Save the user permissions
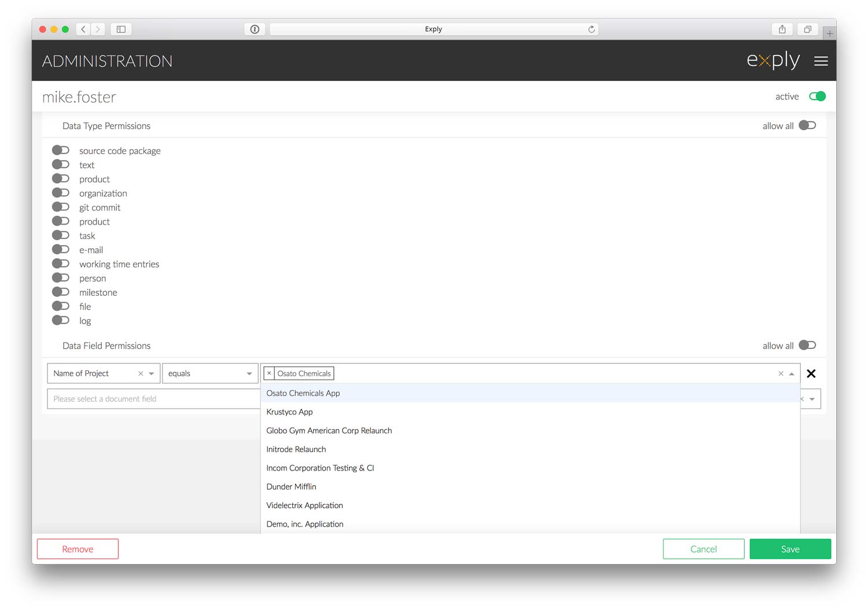868x610 pixels. 790,549
